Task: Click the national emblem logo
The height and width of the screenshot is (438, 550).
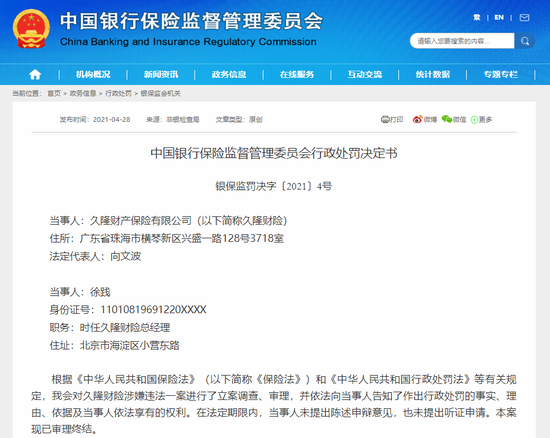Action: [31, 29]
